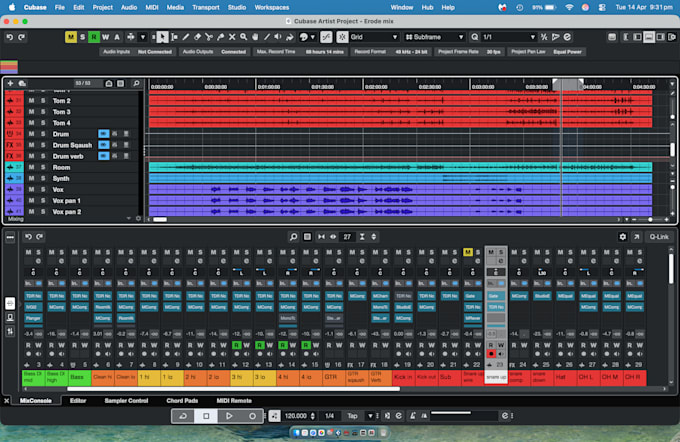Viewport: 680px width, 442px height.
Task: Open track list search magnifier
Action: [136, 83]
